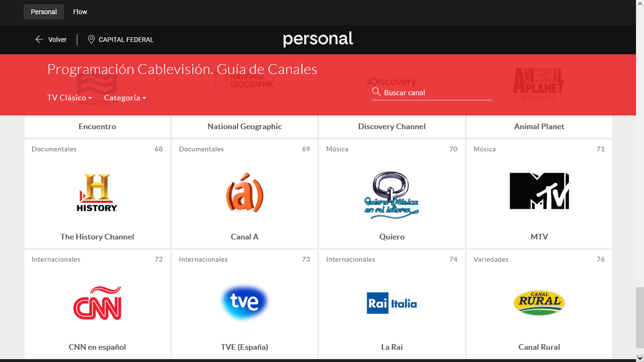
Task: Open the Canal Rural logo
Action: [x=539, y=303]
